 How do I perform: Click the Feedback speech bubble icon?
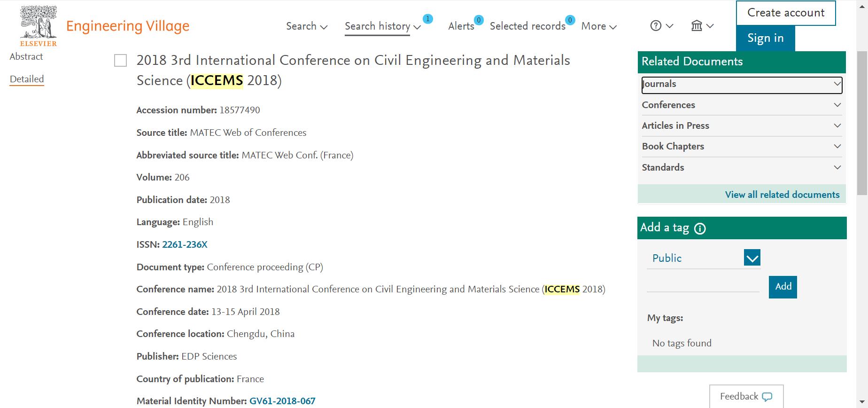767,397
